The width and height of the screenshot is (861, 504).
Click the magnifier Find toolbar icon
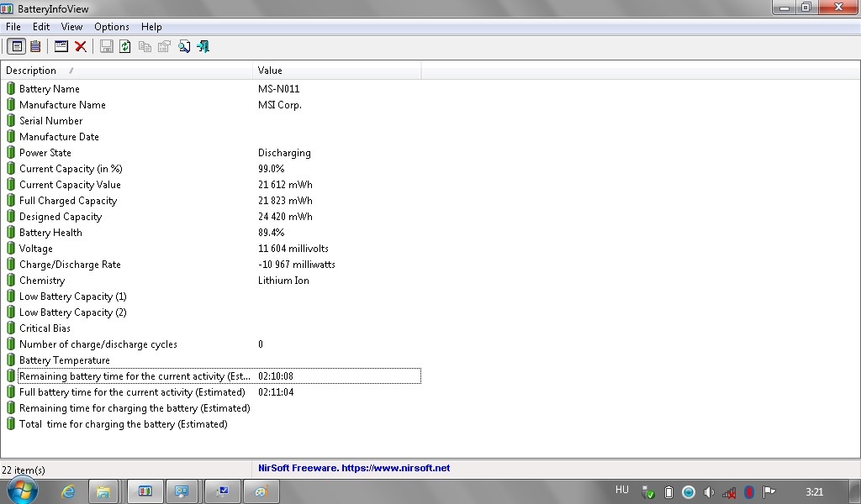[x=184, y=46]
